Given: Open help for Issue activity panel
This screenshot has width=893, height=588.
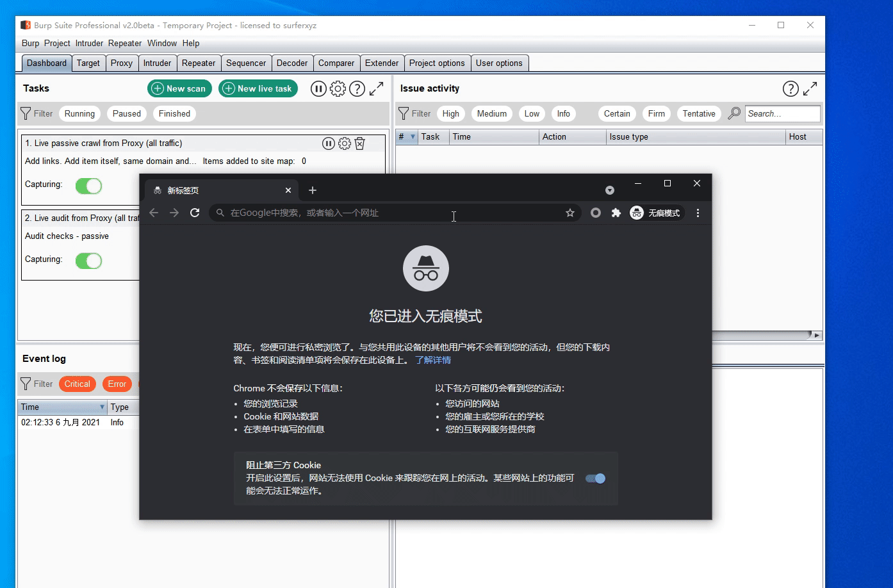Looking at the screenshot, I should pos(791,88).
